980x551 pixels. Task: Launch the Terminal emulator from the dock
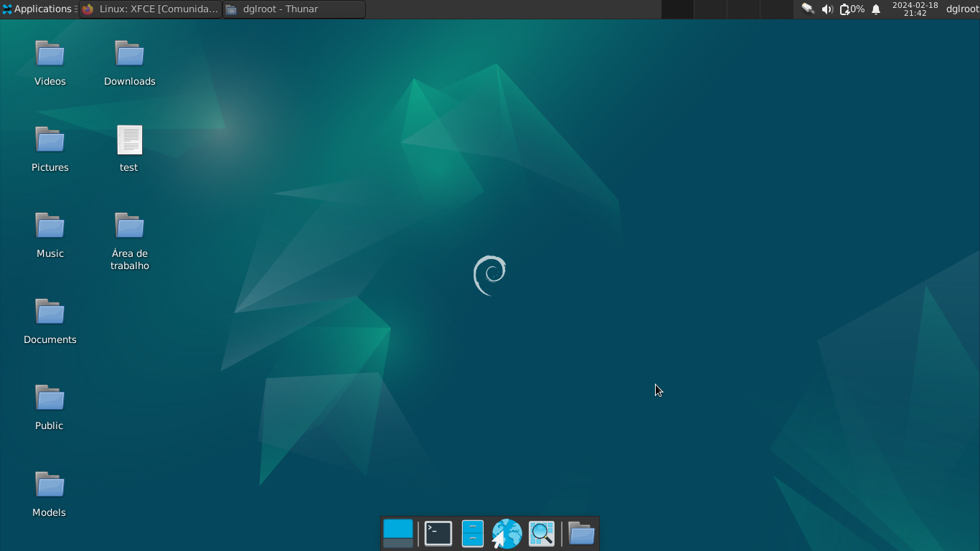438,534
